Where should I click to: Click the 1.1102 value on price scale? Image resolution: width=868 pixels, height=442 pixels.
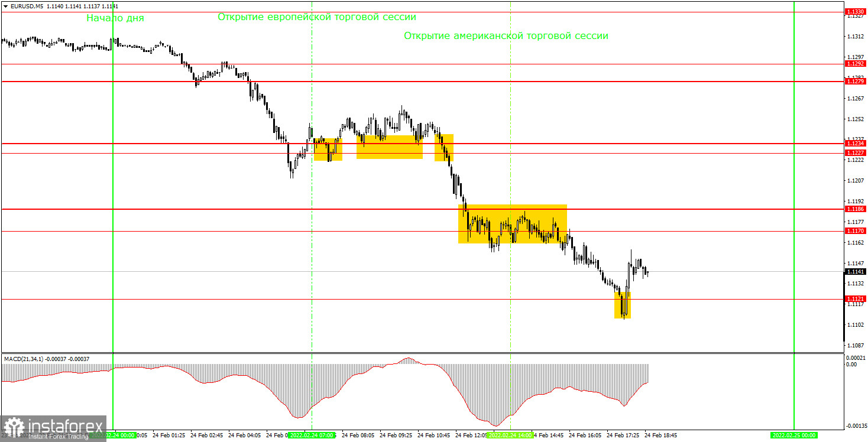(854, 324)
